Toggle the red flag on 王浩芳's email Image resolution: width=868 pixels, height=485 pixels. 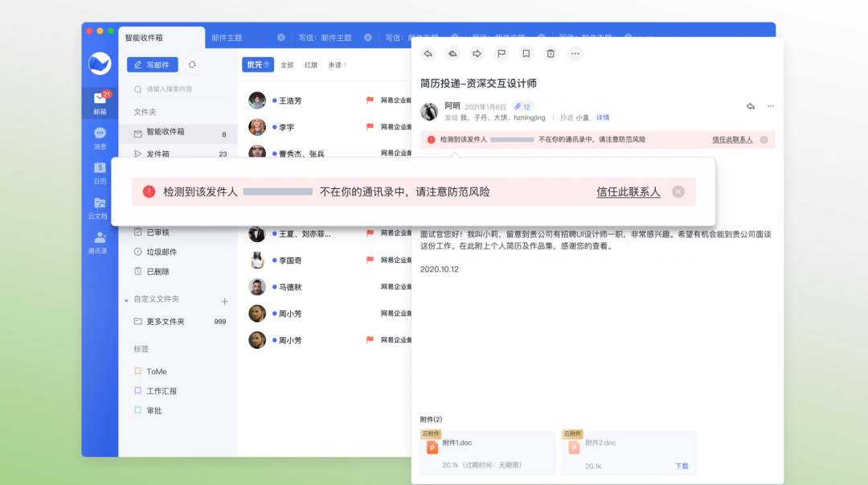pyautogui.click(x=369, y=100)
